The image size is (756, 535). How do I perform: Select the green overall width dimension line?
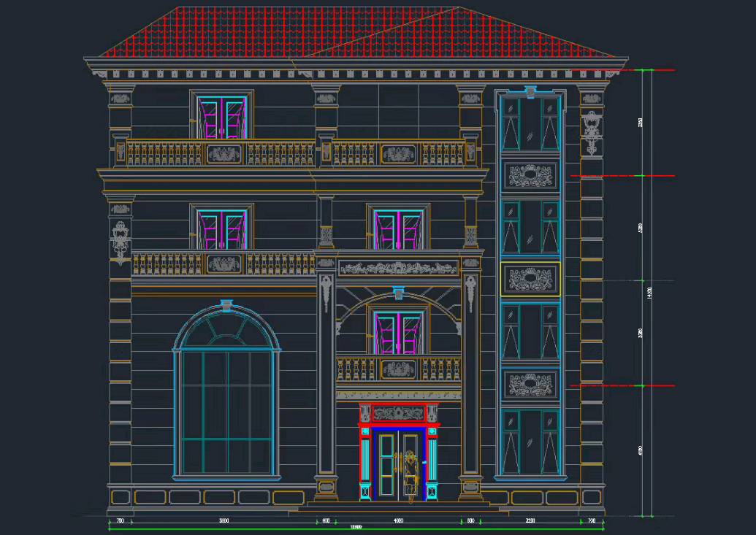[x=356, y=528]
